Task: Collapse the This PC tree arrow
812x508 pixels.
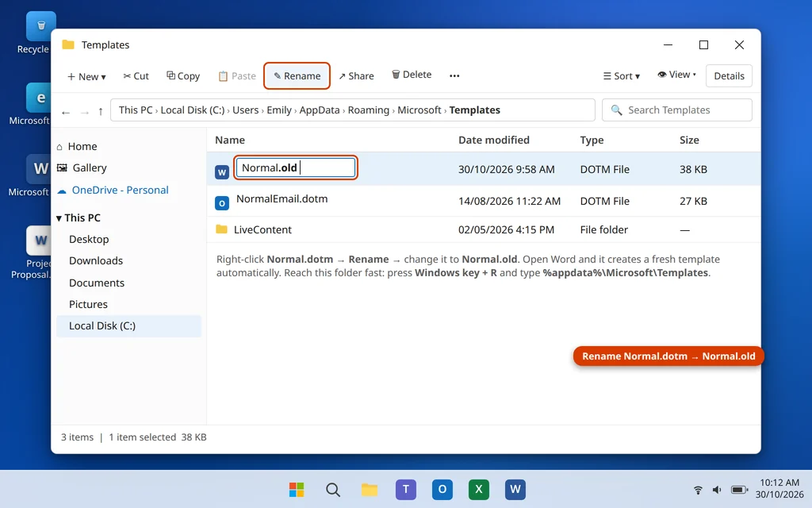Action: (x=59, y=218)
